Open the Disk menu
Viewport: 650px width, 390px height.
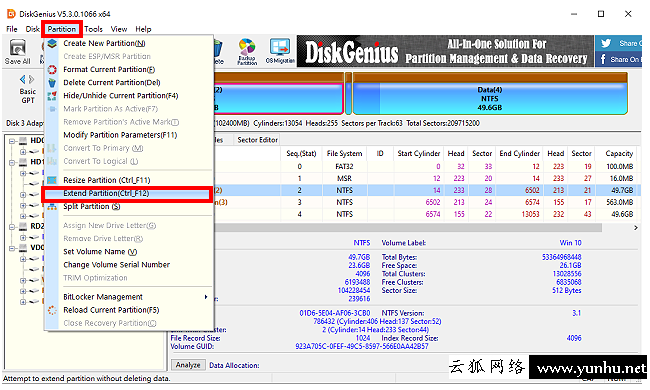tap(32, 29)
